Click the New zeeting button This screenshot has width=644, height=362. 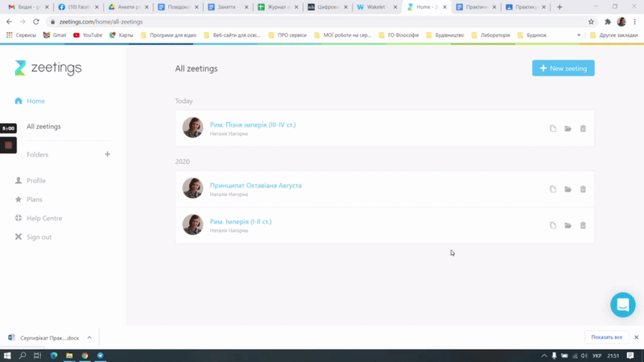click(563, 68)
